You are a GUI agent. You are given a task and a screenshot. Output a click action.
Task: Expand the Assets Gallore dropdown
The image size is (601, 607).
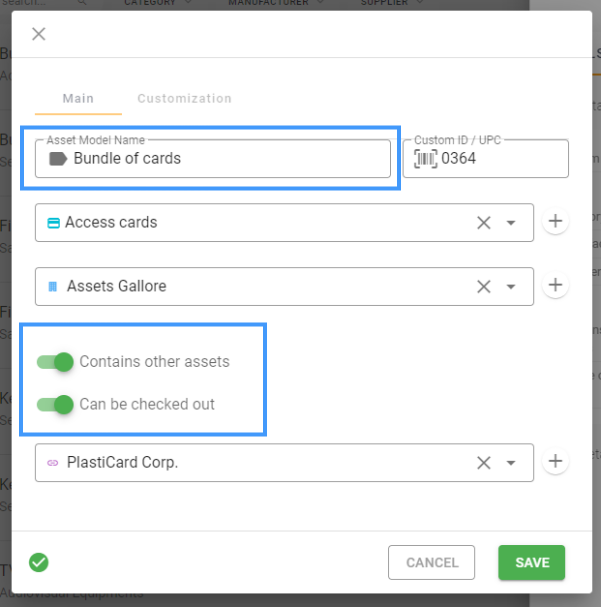[x=511, y=287]
